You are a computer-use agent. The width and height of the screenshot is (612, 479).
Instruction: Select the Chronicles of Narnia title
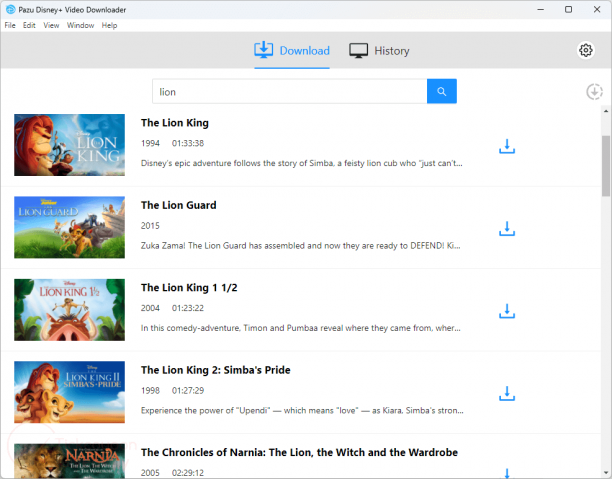coord(299,452)
